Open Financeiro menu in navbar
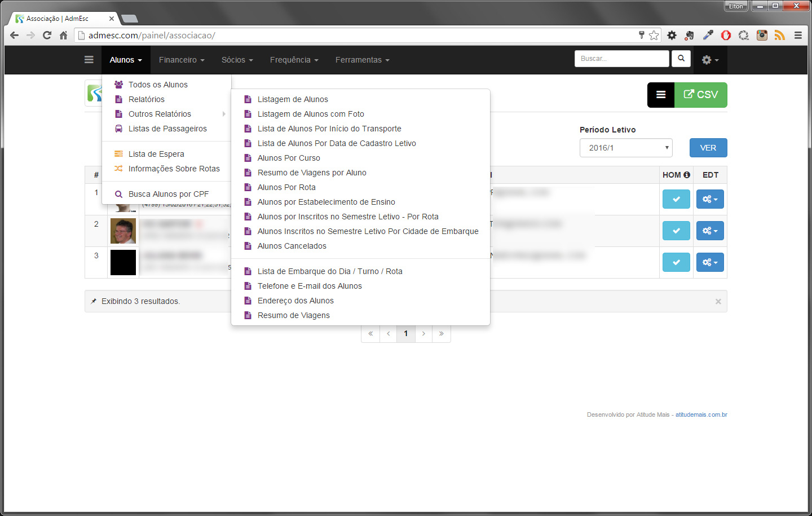 pos(181,60)
